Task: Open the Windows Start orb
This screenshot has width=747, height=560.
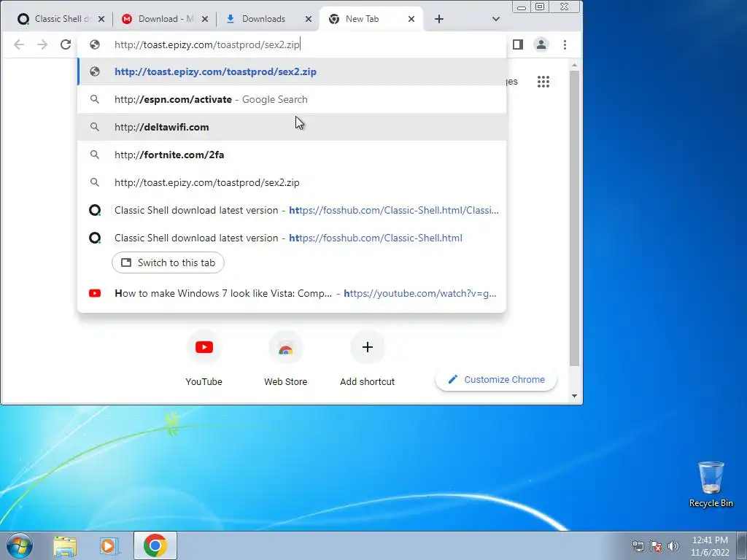Action: coord(20,545)
